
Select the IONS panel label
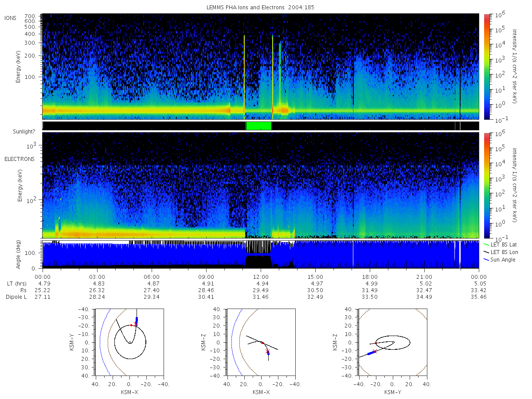11,18
